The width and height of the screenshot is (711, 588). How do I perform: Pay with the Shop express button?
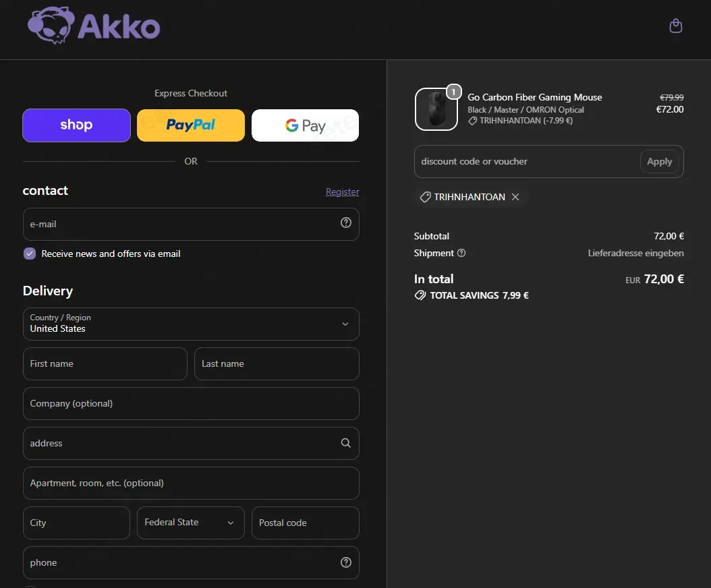point(77,125)
